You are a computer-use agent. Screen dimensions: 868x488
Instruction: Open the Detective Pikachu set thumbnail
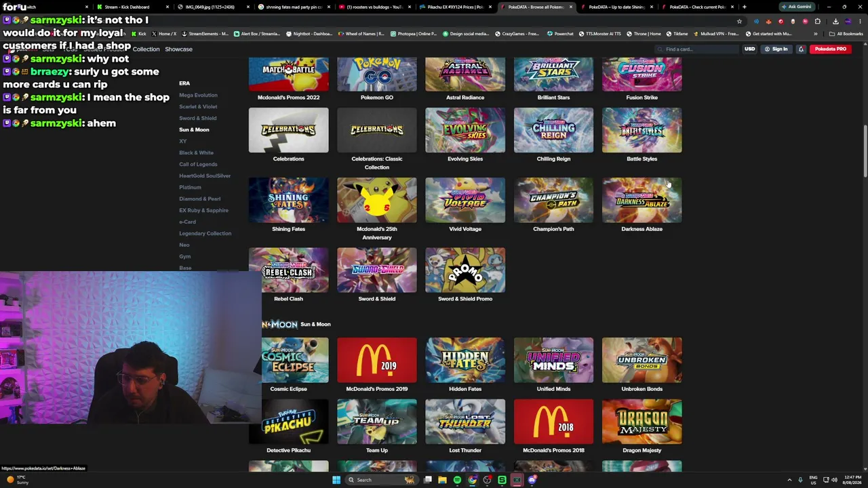pos(288,422)
